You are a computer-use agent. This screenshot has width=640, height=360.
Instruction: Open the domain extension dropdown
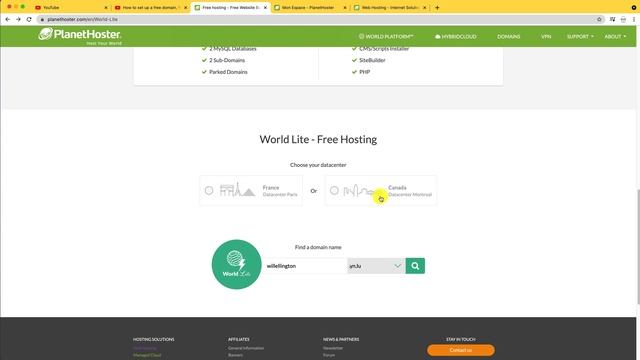(x=376, y=266)
